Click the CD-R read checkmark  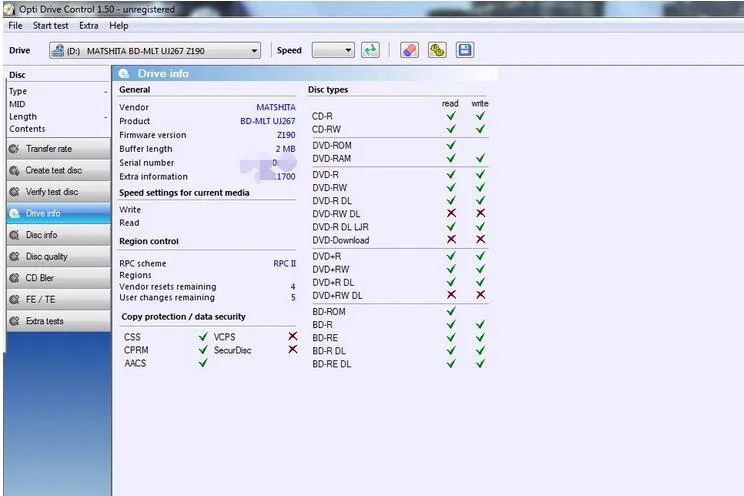click(451, 116)
